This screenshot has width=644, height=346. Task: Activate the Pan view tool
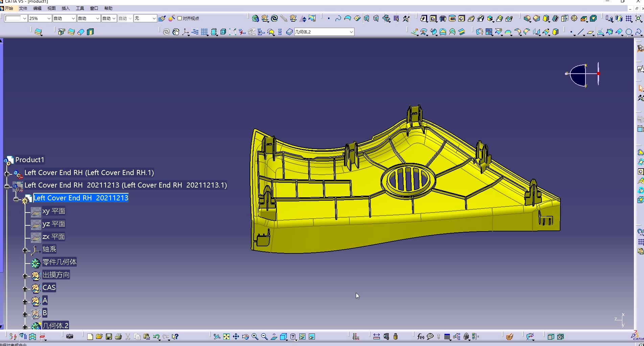[236, 337]
